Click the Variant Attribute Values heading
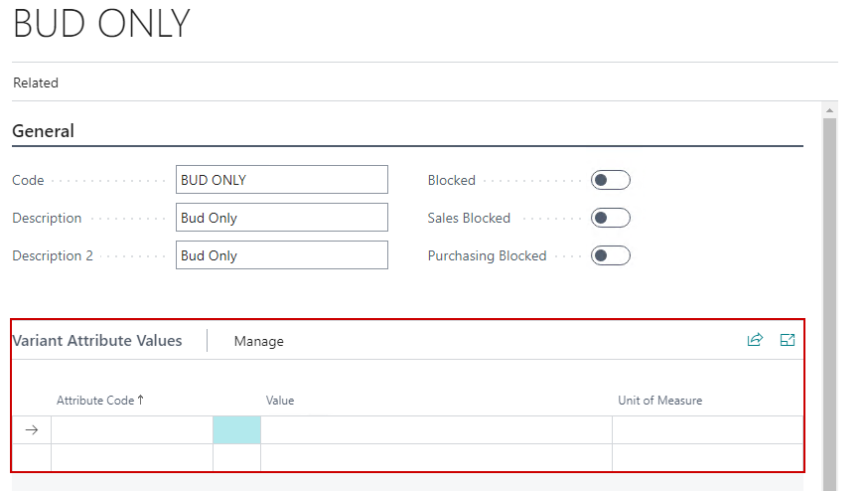 [x=97, y=340]
